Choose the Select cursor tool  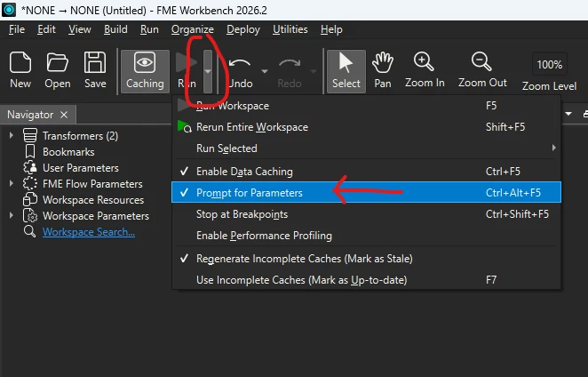[x=346, y=71]
